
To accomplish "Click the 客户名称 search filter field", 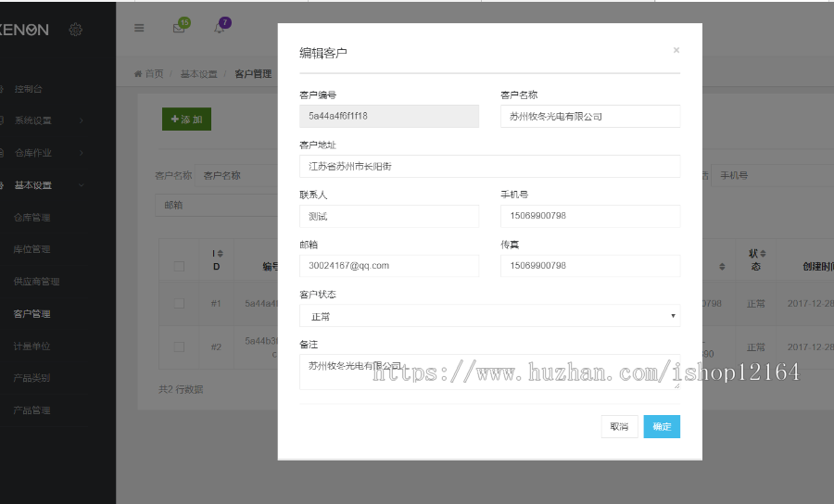I will [x=236, y=175].
